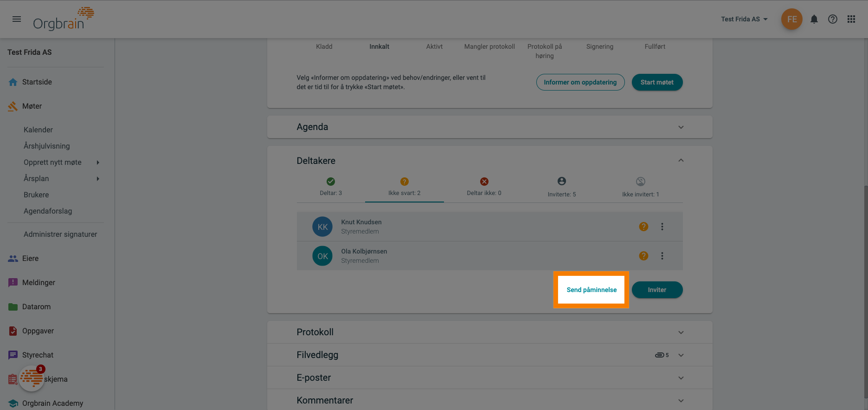Click the Startside home icon
The width and height of the screenshot is (868, 410).
[x=13, y=82]
